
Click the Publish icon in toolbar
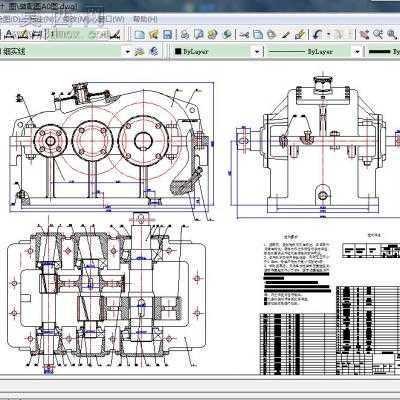tap(213, 34)
